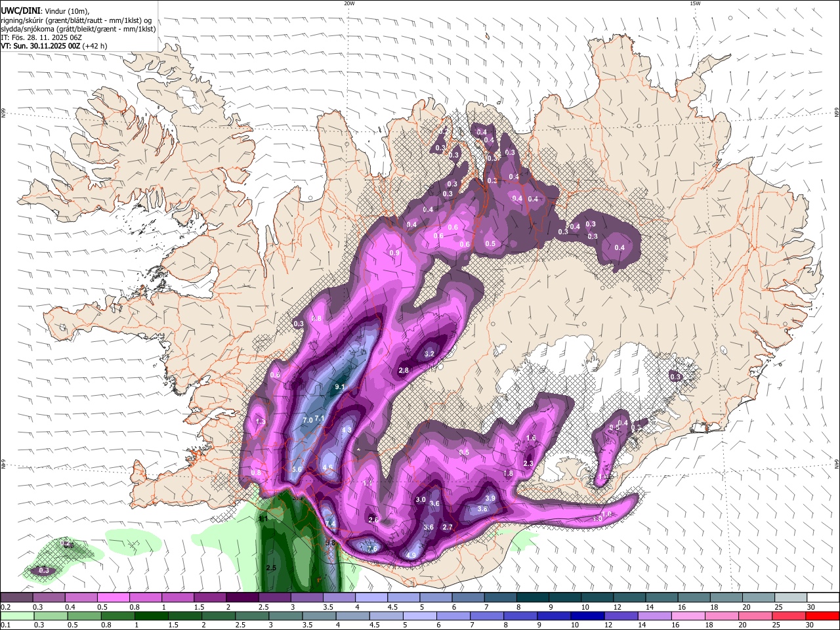Select the 2.3 precipitation value
The width and height of the screenshot is (840, 630).
(x=528, y=463)
